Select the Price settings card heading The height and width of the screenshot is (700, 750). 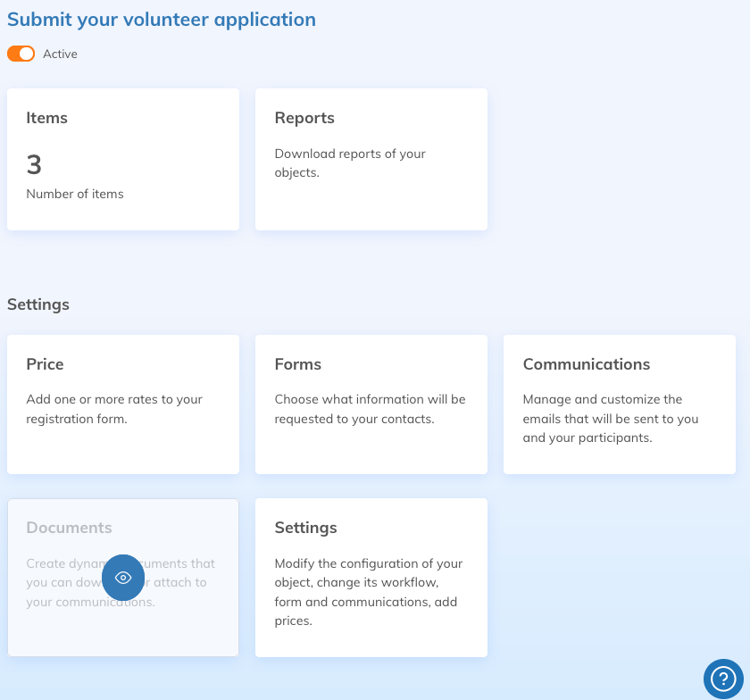click(x=45, y=364)
